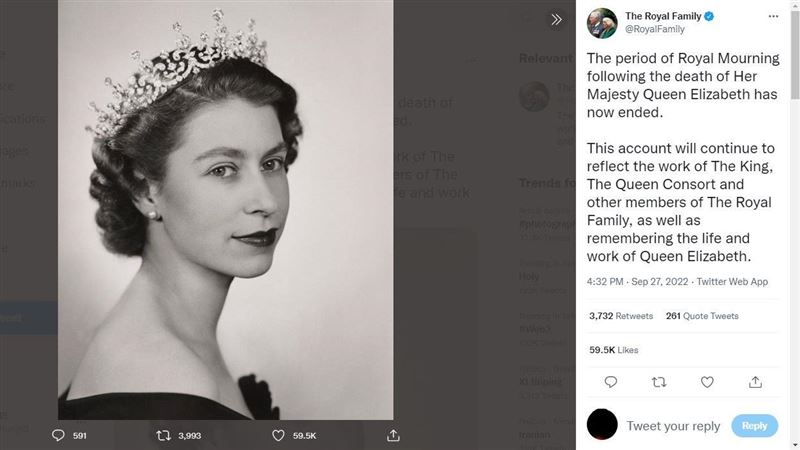The image size is (800, 450).
Task: Click the reply bubble icon below the photo
Action: click(58, 436)
